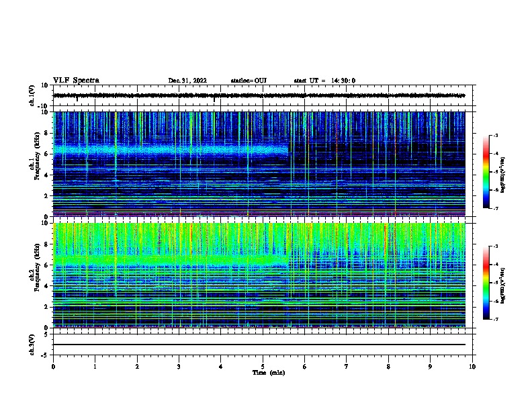Click the "8" kHz tick on ch.1 axis
532x411 pixels.
coord(46,133)
